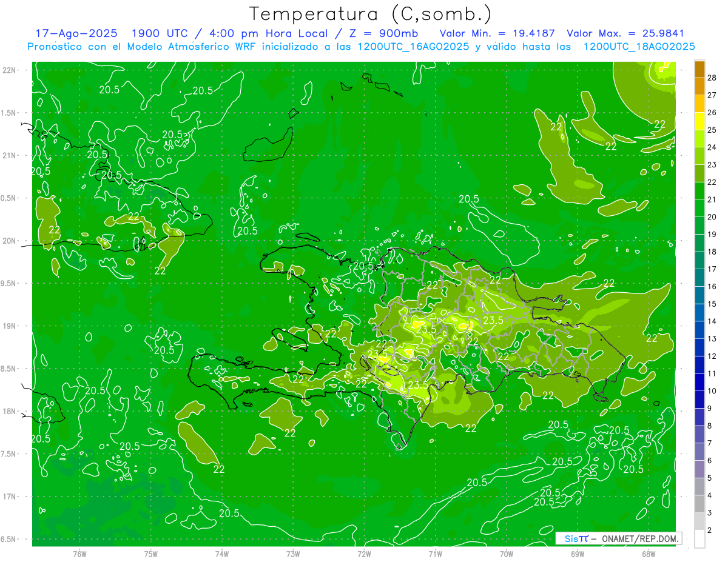Pick the gray swatch between 3 and 4

[x=699, y=504]
